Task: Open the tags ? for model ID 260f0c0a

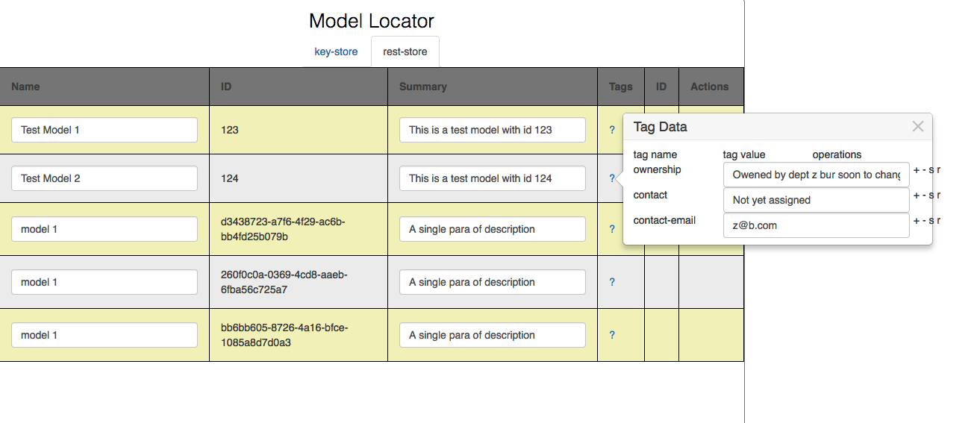Action: 612,282
